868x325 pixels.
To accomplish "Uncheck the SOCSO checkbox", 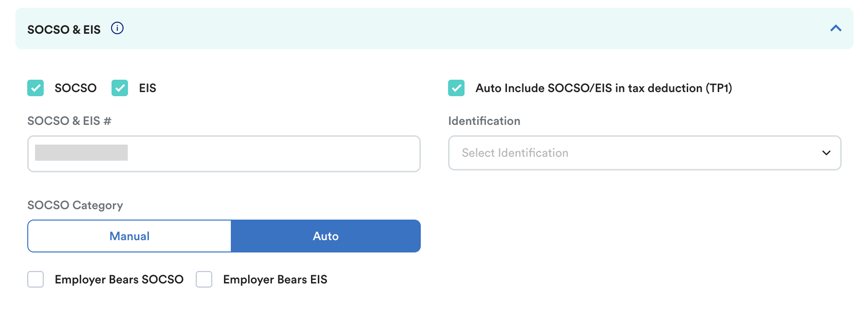I will 35,88.
